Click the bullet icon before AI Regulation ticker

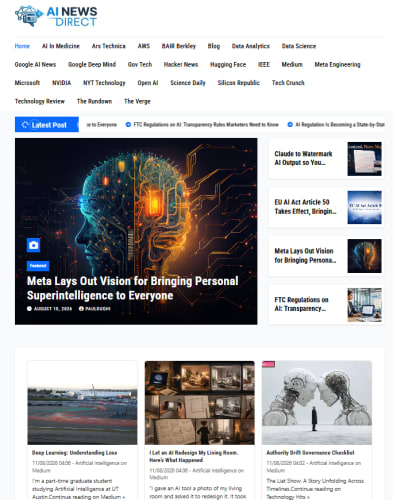coord(290,125)
